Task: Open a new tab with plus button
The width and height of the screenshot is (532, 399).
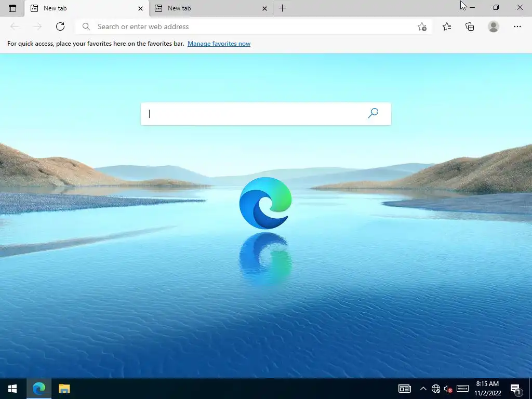Action: click(282, 8)
